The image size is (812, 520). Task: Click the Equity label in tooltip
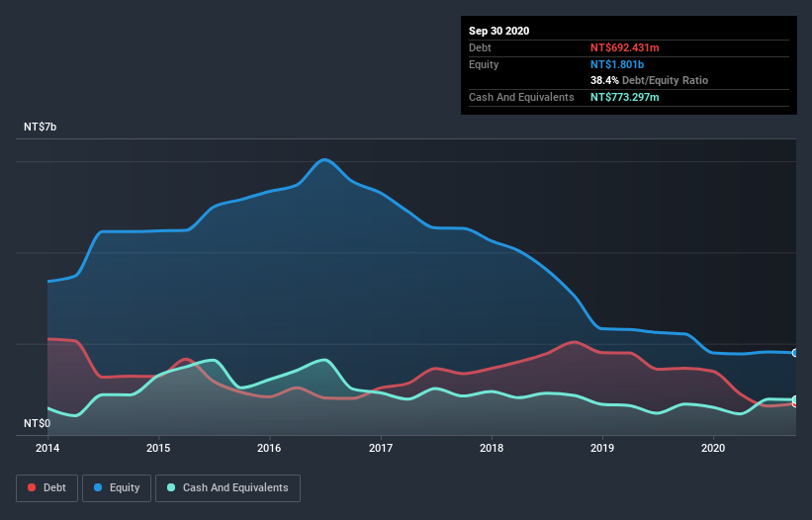[x=484, y=64]
